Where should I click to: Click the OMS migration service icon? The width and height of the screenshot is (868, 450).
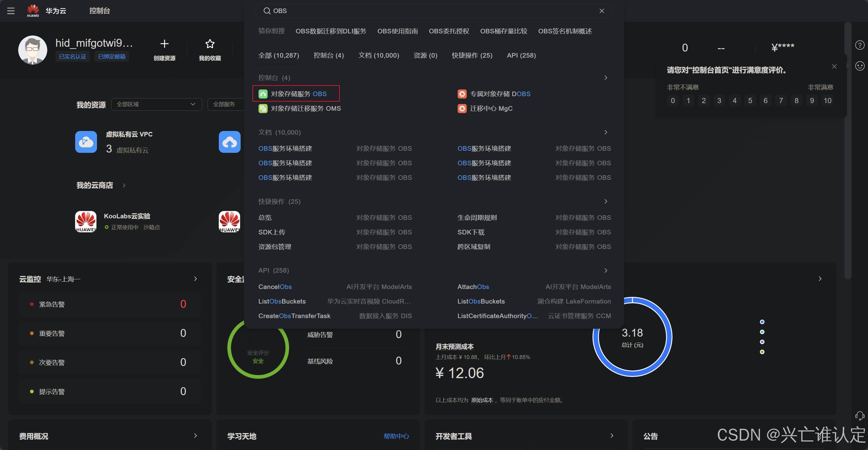tap(263, 109)
